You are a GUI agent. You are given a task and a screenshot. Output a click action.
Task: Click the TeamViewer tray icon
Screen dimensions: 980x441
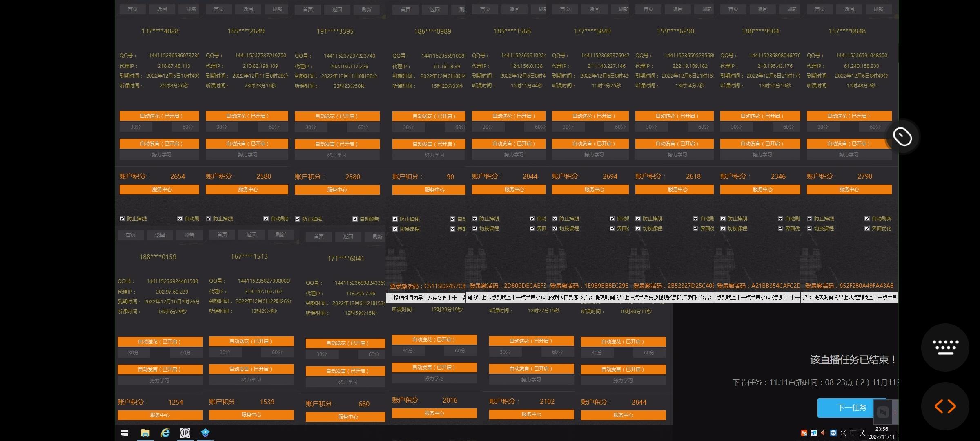pyautogui.click(x=833, y=433)
